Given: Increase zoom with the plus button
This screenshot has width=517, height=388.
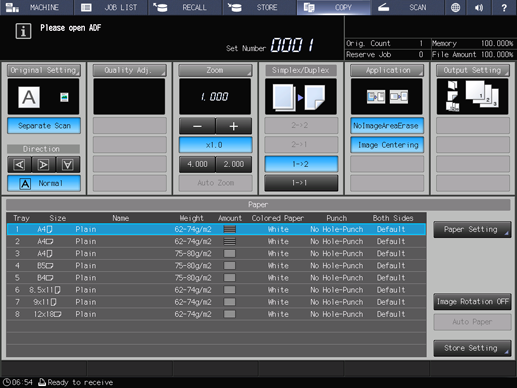Looking at the screenshot, I should pyautogui.click(x=234, y=126).
